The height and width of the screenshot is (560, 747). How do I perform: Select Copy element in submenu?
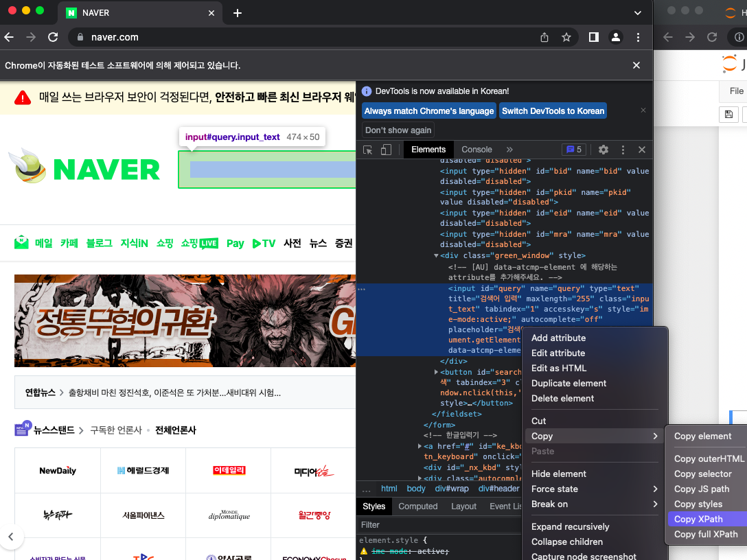click(x=707, y=436)
